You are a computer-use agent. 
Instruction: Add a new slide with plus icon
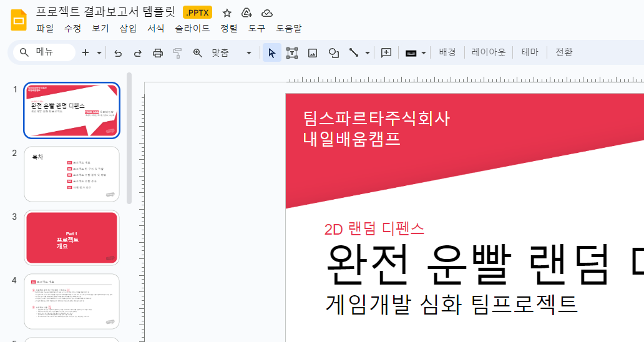click(x=85, y=52)
